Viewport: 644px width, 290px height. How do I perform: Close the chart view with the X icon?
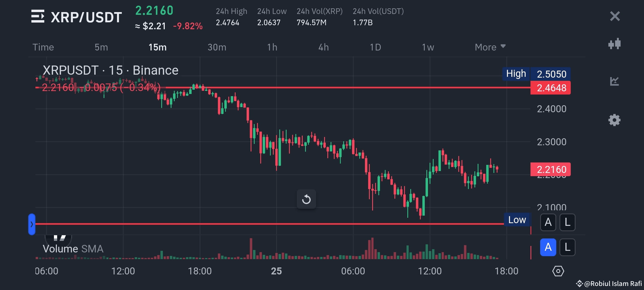point(615,16)
